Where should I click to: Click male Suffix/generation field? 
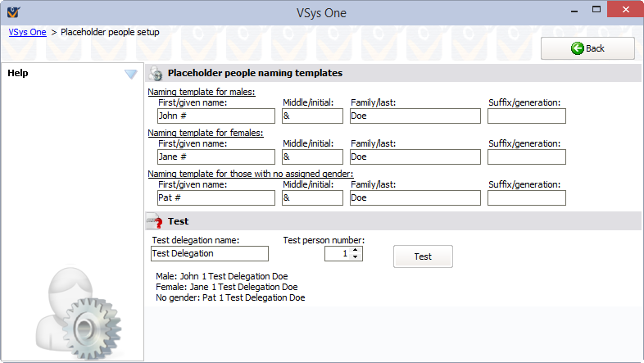coord(526,116)
